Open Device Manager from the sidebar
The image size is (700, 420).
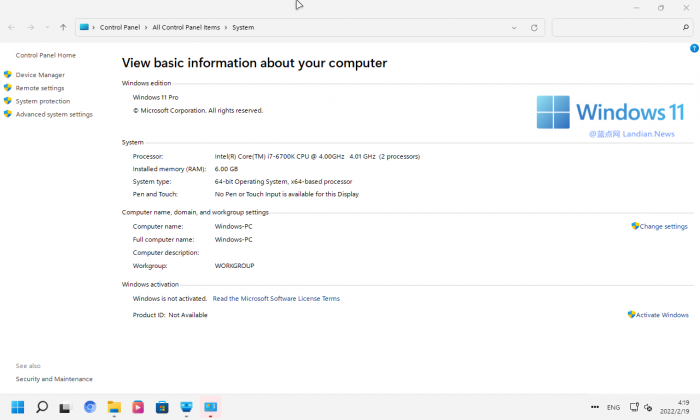coord(40,75)
